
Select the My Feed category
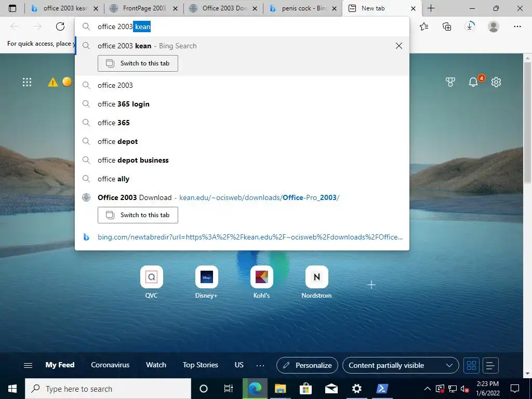[x=60, y=365]
